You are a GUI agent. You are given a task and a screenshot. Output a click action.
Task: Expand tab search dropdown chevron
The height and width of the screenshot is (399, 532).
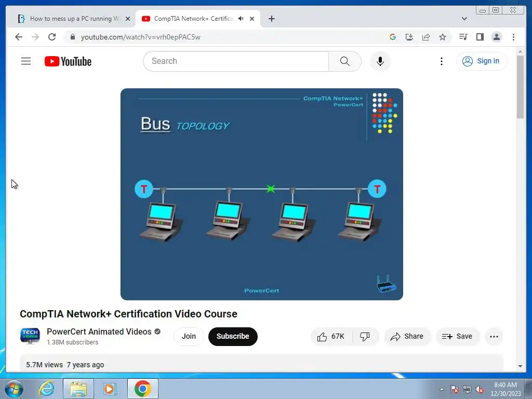pos(464,19)
